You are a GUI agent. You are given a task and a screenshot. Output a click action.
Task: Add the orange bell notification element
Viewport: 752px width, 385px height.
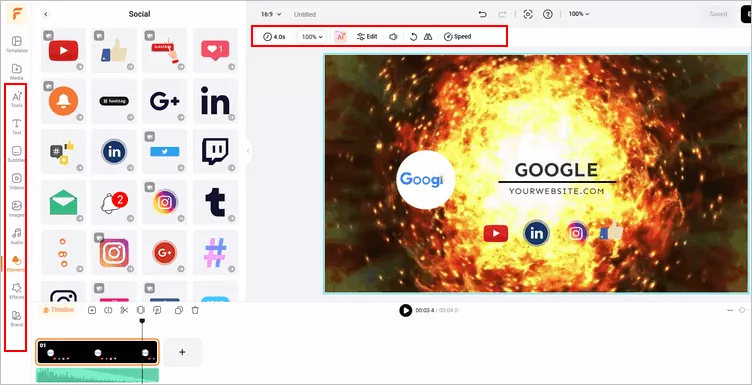(63, 101)
